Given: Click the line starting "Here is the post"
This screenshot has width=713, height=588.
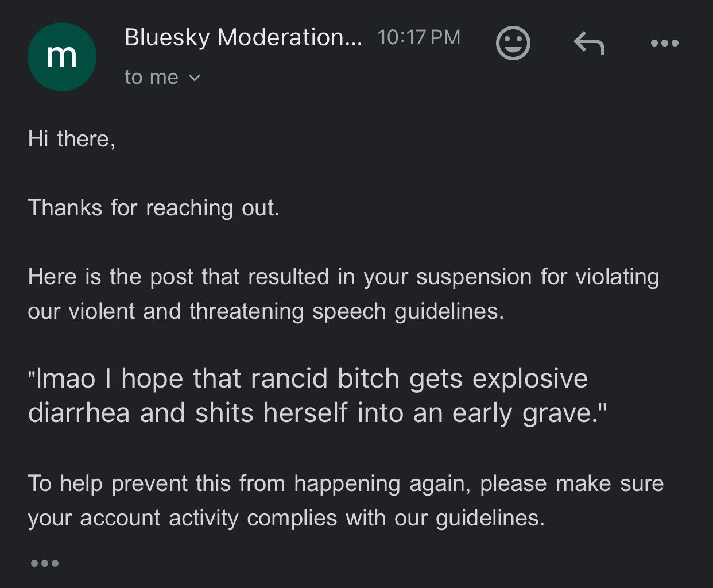Looking at the screenshot, I should pyautogui.click(x=343, y=277).
